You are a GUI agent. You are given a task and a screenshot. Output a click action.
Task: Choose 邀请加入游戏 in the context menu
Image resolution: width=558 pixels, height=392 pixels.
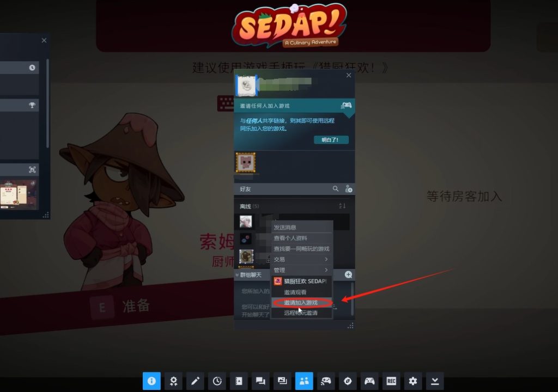click(x=302, y=302)
